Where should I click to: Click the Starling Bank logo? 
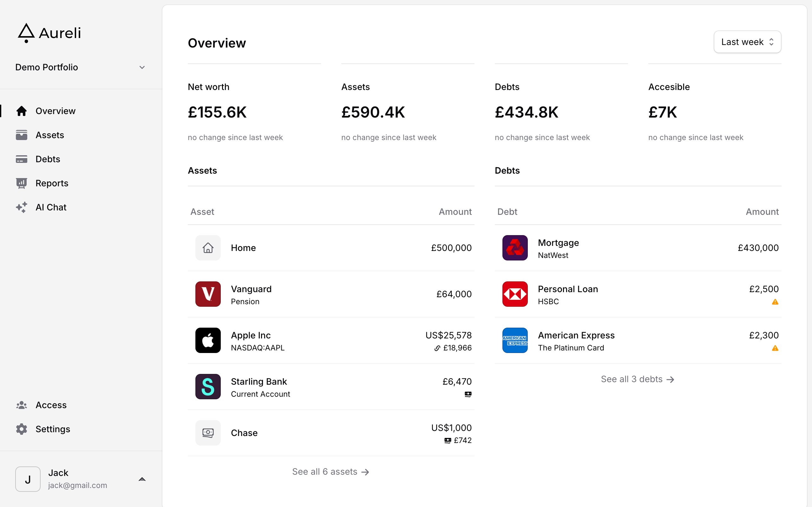click(208, 387)
